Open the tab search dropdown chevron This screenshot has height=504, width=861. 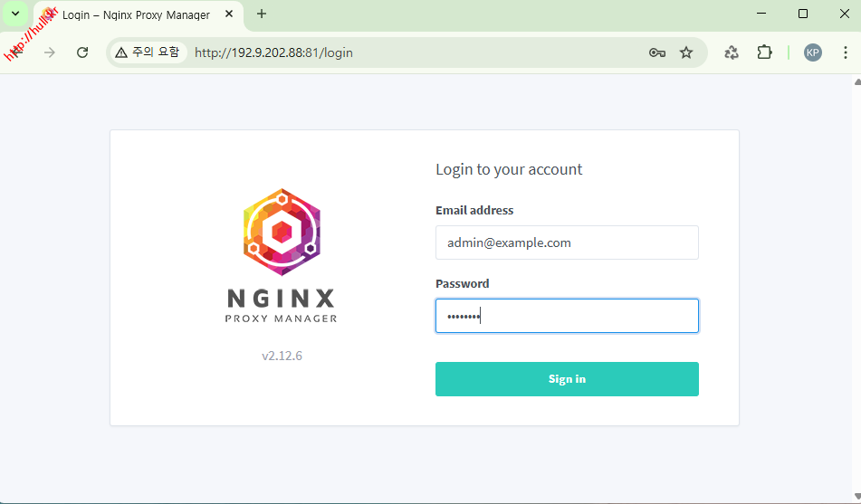tap(15, 14)
